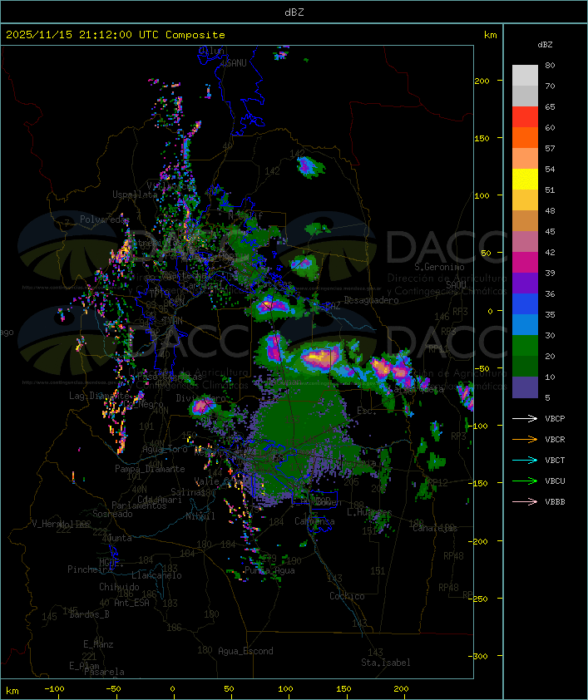Click the red 60-65 dBZ legend swatch
The image size is (588, 700).
(x=525, y=117)
